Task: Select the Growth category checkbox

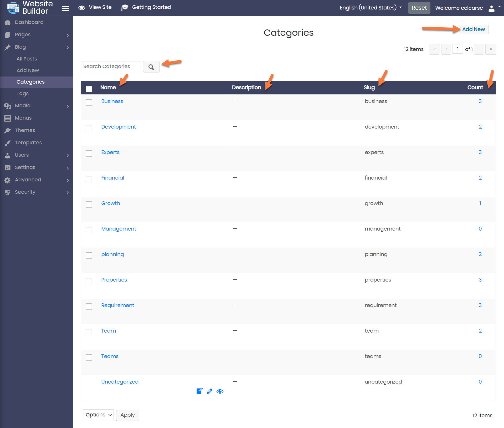Action: [89, 204]
